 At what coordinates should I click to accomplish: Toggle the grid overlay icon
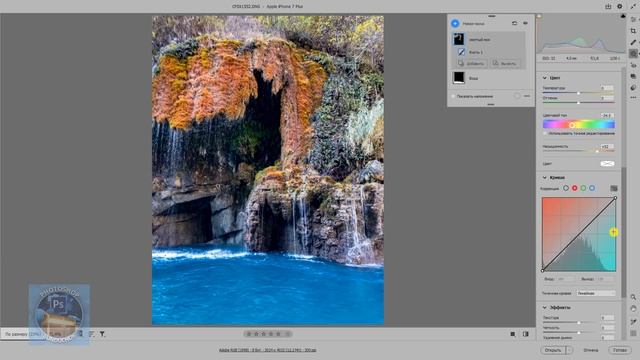tap(633, 333)
